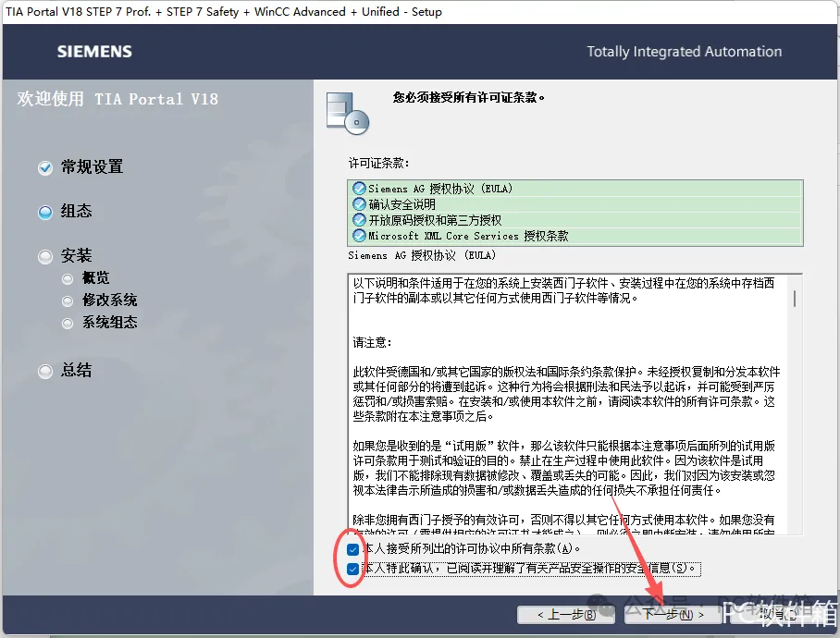Click the check icon beside Microsoft XML Core Services

[359, 236]
